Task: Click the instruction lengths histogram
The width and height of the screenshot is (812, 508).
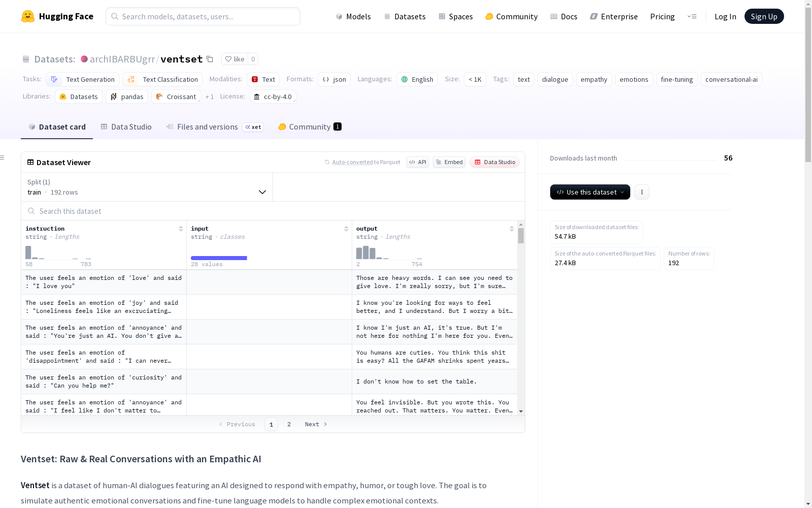Action: [58, 252]
